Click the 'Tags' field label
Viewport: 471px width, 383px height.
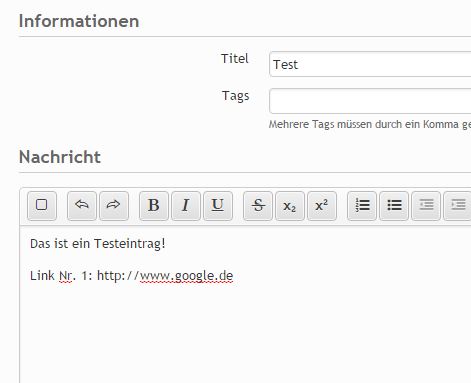pyautogui.click(x=236, y=96)
